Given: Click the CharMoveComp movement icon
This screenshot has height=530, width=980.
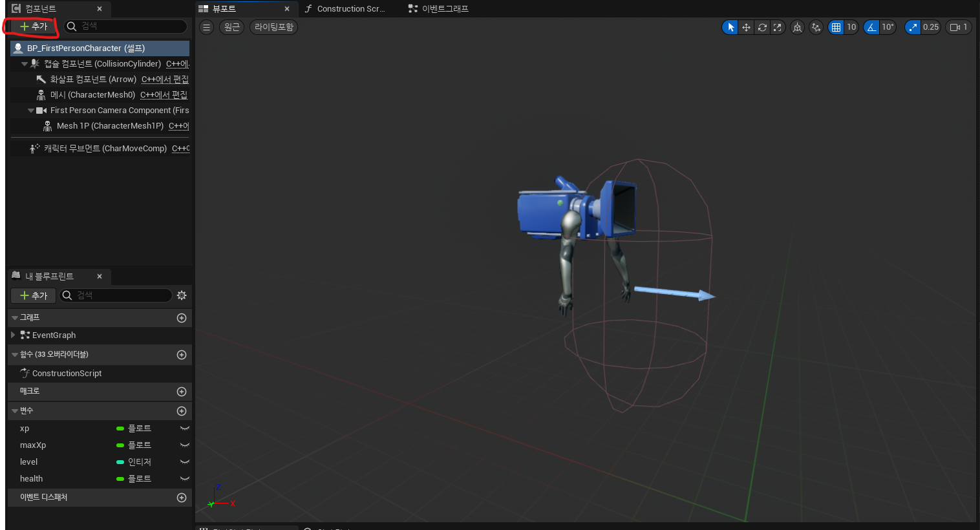Looking at the screenshot, I should (x=35, y=149).
